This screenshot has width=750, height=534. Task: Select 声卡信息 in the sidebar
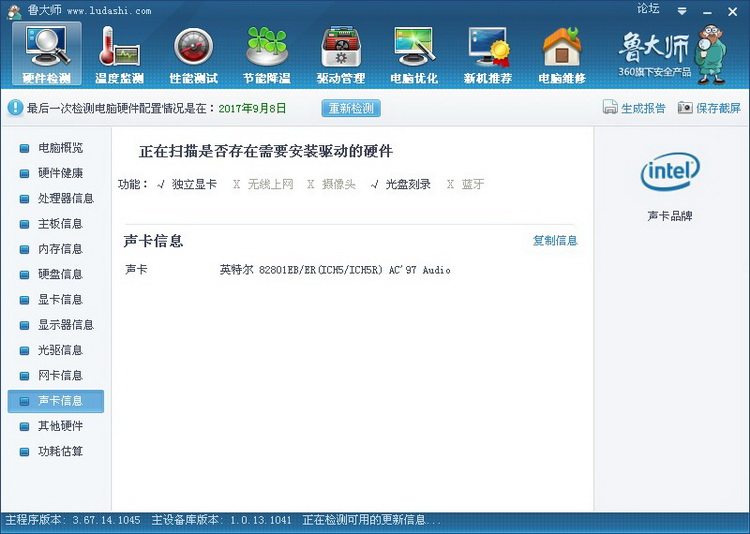55,401
